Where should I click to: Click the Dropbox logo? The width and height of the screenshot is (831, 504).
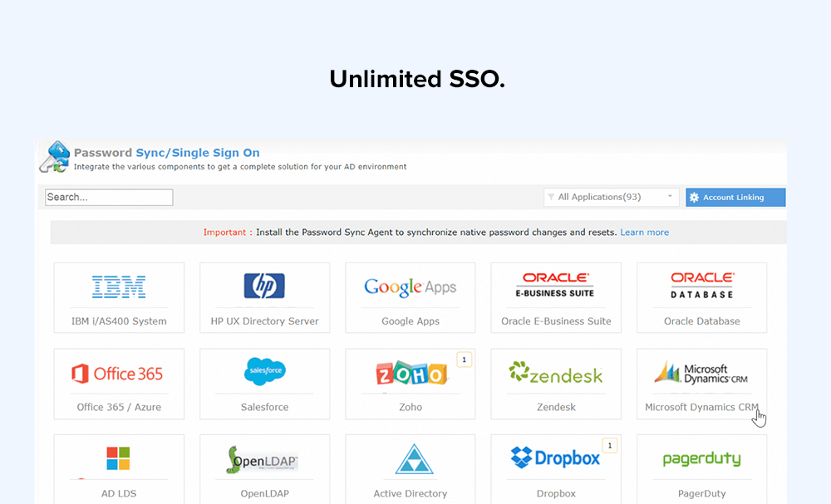[x=555, y=458]
